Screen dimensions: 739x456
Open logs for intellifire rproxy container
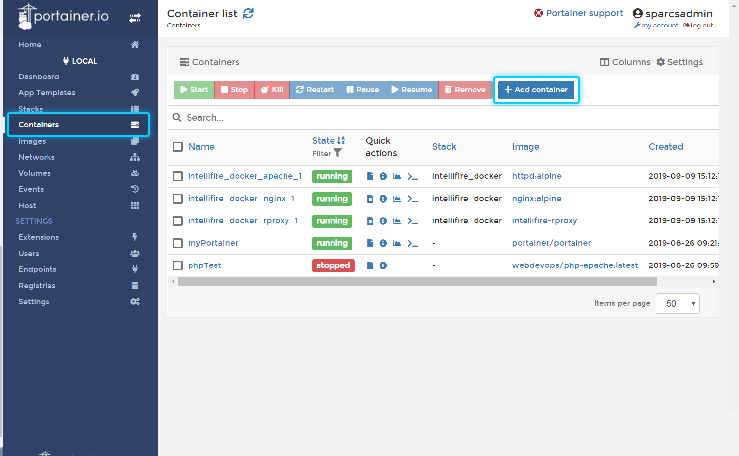coord(370,221)
